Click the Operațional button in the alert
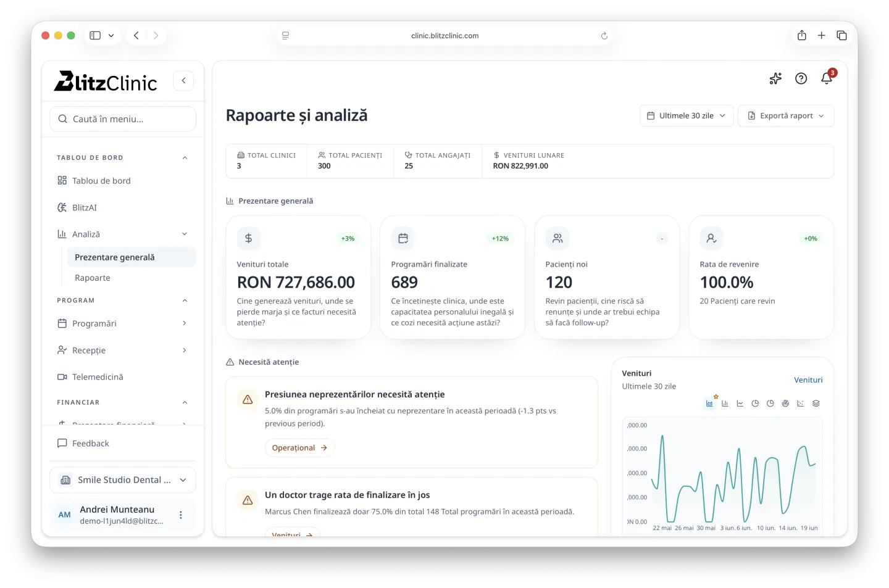Image resolution: width=889 pixels, height=588 pixels. coord(299,448)
